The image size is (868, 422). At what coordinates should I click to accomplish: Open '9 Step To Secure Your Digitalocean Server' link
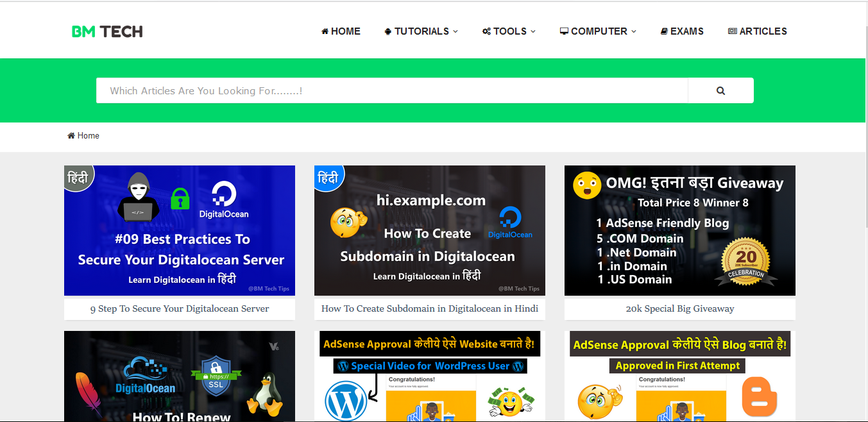point(180,308)
